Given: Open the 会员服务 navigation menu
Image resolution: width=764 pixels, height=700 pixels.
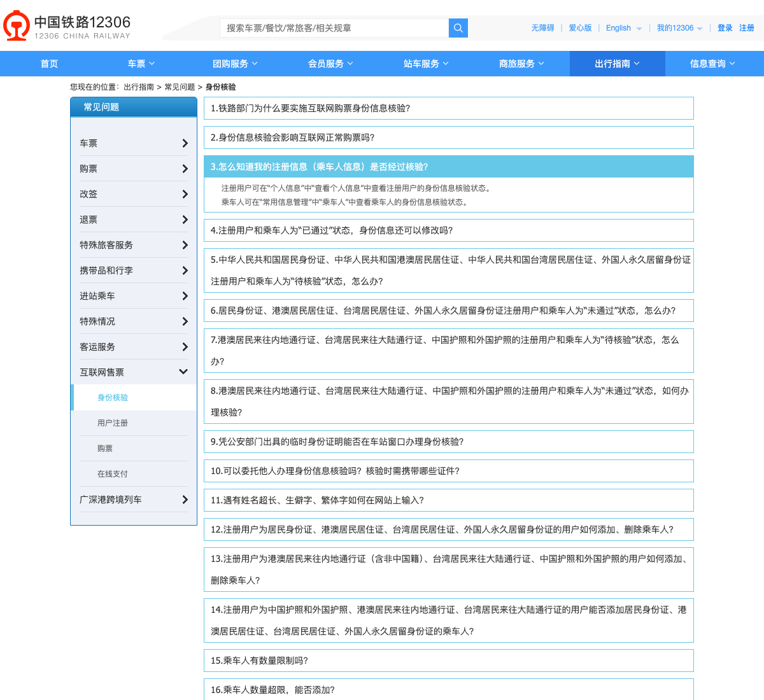Looking at the screenshot, I should click(331, 64).
